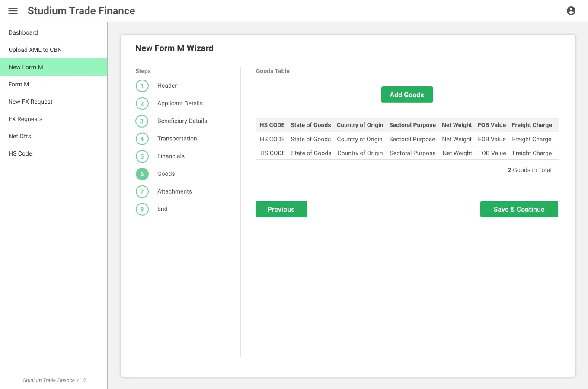The width and height of the screenshot is (588, 389).
Task: Select step 3 circle for Beneficiary Details
Action: tap(142, 121)
